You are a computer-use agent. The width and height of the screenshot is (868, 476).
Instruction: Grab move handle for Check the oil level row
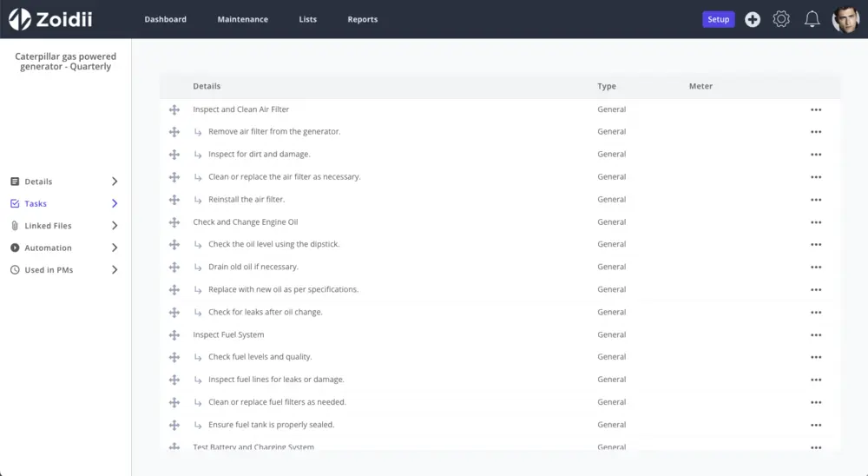(174, 244)
